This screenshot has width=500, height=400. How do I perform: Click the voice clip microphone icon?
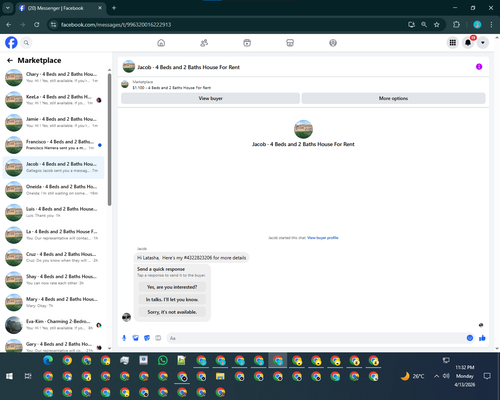[124, 338]
